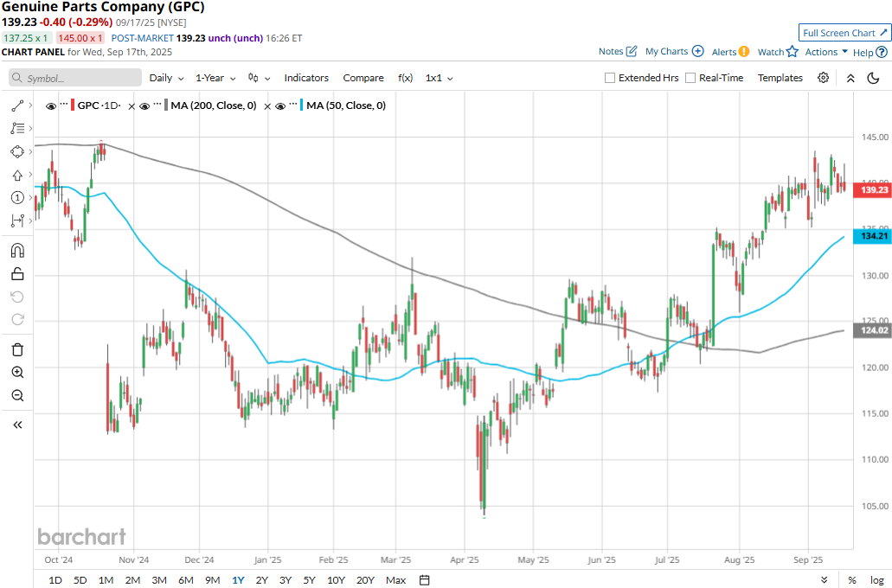Image resolution: width=892 pixels, height=588 pixels.
Task: Toggle MA 50 indicator visibility
Action: (280, 106)
